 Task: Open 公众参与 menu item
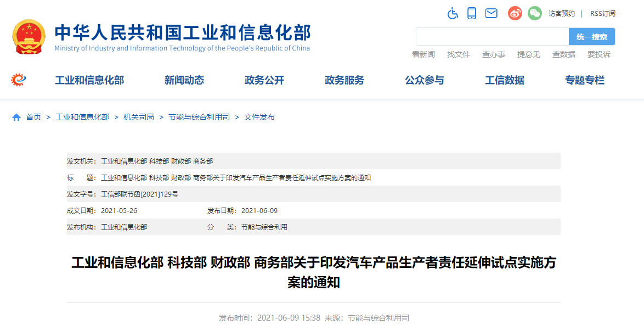point(424,80)
